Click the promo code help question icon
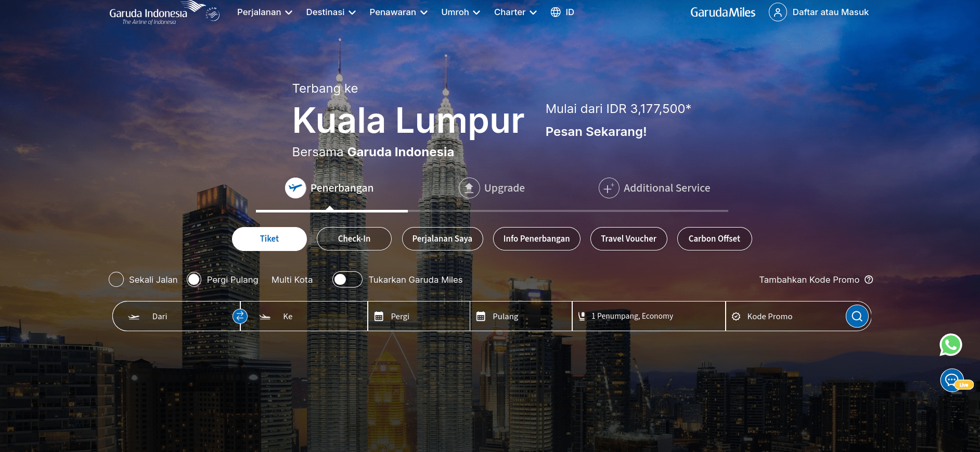 click(x=869, y=280)
